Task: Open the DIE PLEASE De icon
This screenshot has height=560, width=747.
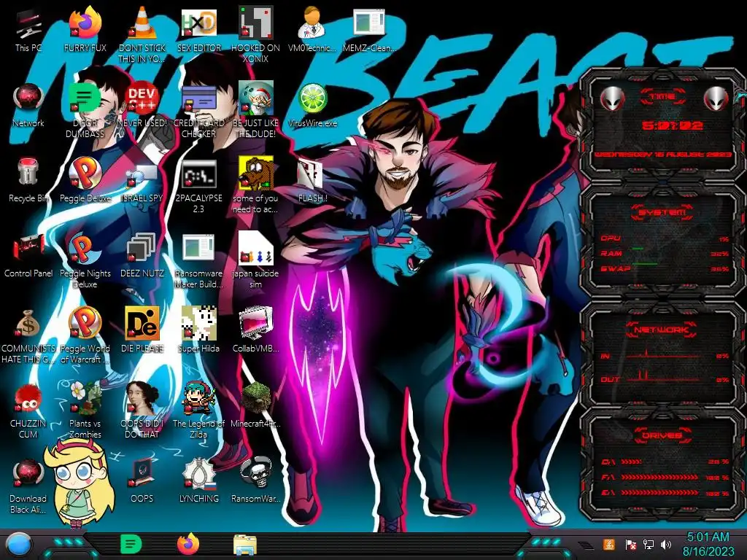Action: pos(142,330)
